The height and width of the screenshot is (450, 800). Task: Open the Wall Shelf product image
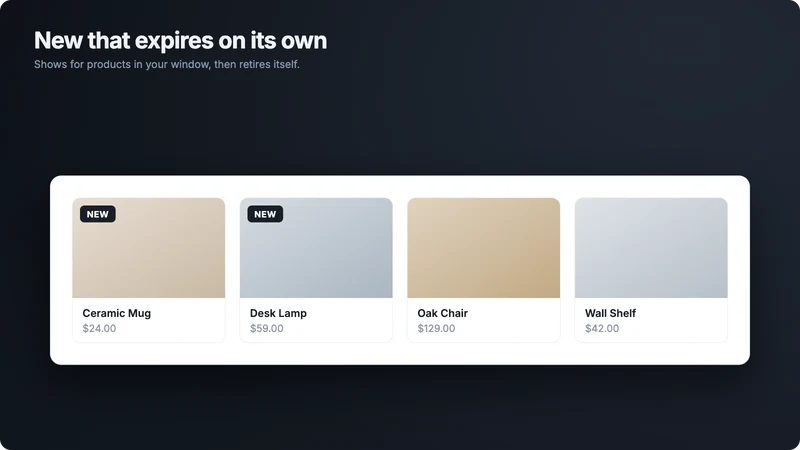coord(651,248)
